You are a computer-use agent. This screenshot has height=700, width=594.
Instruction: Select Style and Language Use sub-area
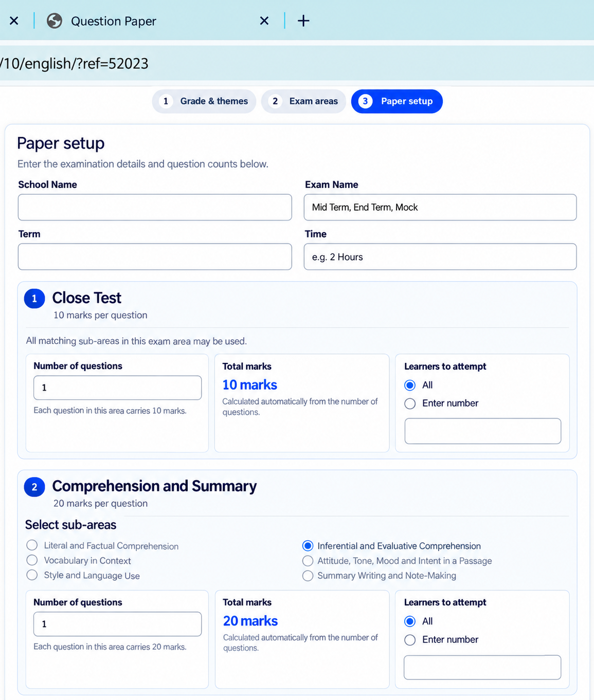click(x=32, y=575)
